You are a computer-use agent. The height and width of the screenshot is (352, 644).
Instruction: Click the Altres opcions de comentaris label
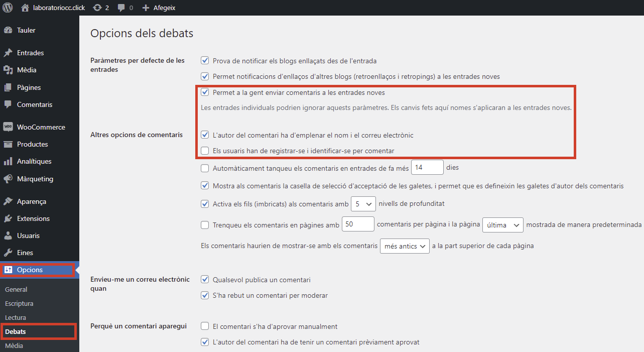pyautogui.click(x=137, y=135)
